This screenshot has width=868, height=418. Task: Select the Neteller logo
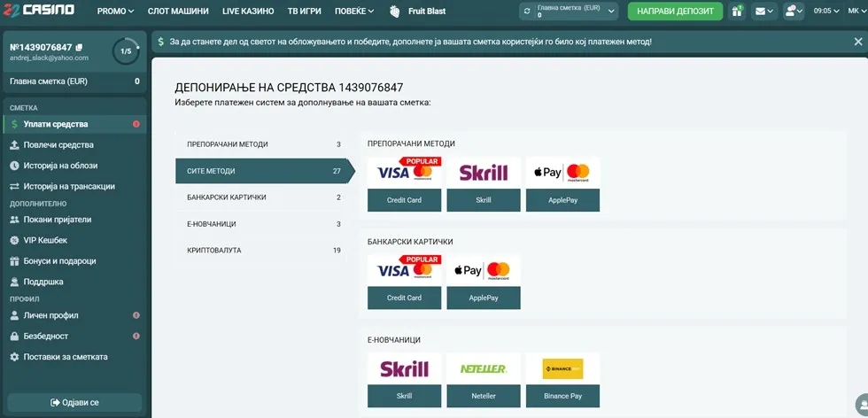[484, 368]
